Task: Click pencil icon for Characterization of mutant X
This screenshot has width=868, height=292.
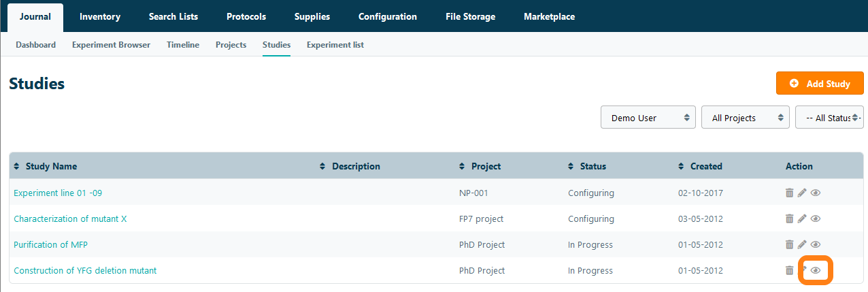Action: pyautogui.click(x=802, y=219)
